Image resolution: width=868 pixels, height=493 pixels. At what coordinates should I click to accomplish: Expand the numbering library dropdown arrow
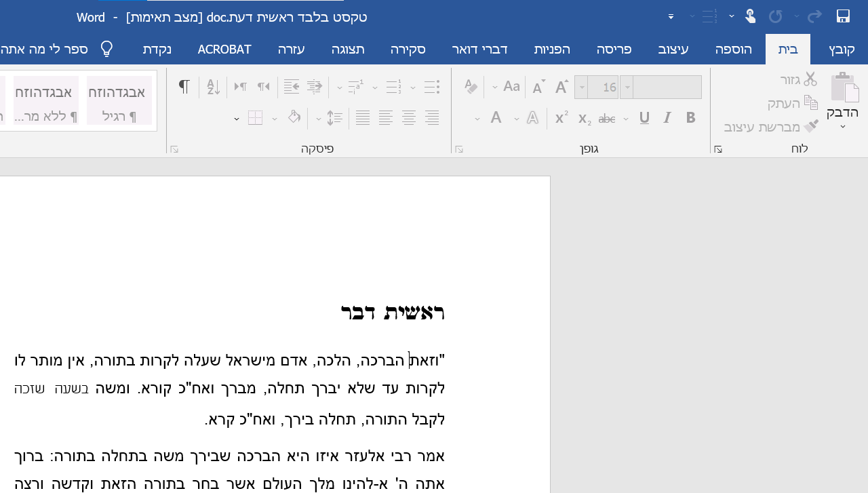point(375,87)
